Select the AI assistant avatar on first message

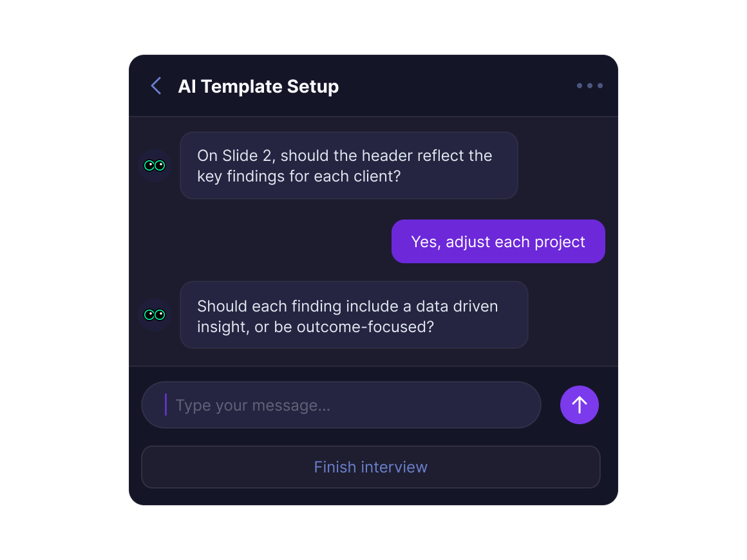coord(155,165)
